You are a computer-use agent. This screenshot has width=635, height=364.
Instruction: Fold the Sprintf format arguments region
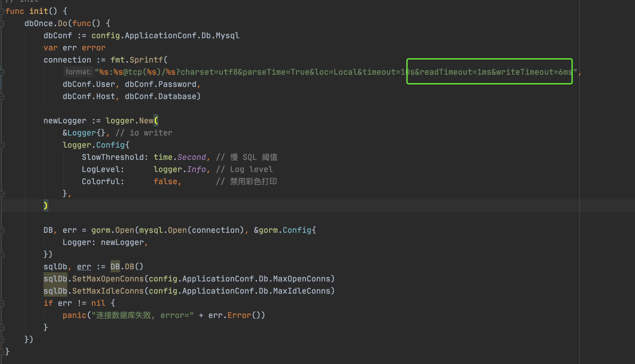tap(2, 72)
